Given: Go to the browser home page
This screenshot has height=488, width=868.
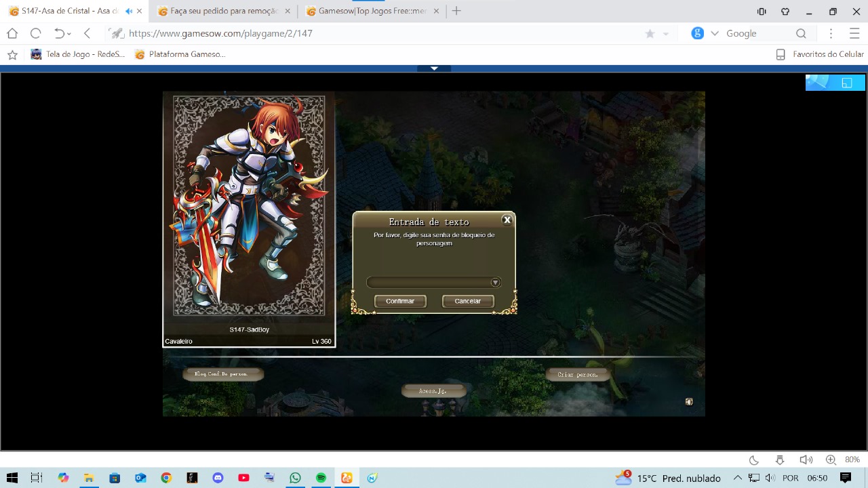Looking at the screenshot, I should 12,33.
